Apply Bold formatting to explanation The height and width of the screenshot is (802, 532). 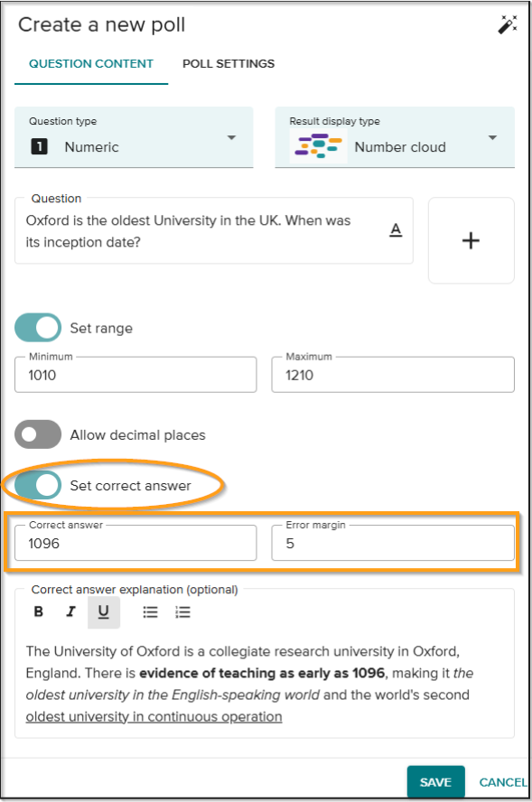[38, 611]
